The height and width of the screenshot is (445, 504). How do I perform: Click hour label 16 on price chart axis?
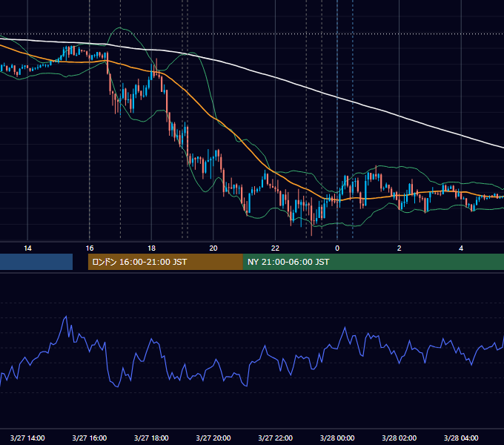[x=90, y=248]
